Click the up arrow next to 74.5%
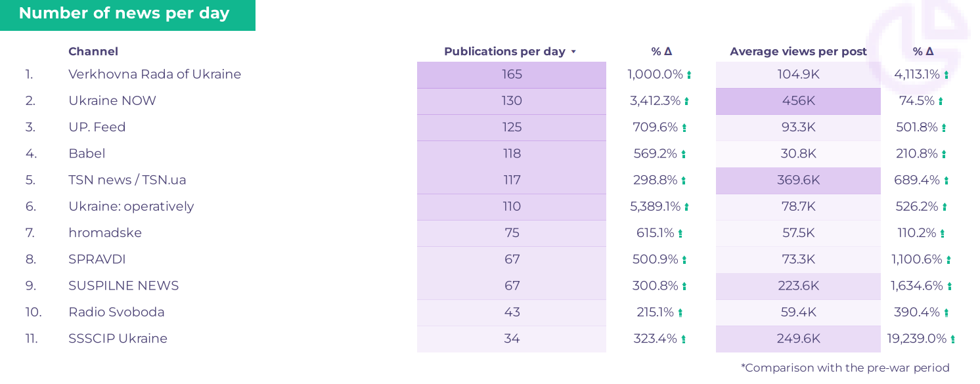This screenshot has height=384, width=980. click(941, 101)
